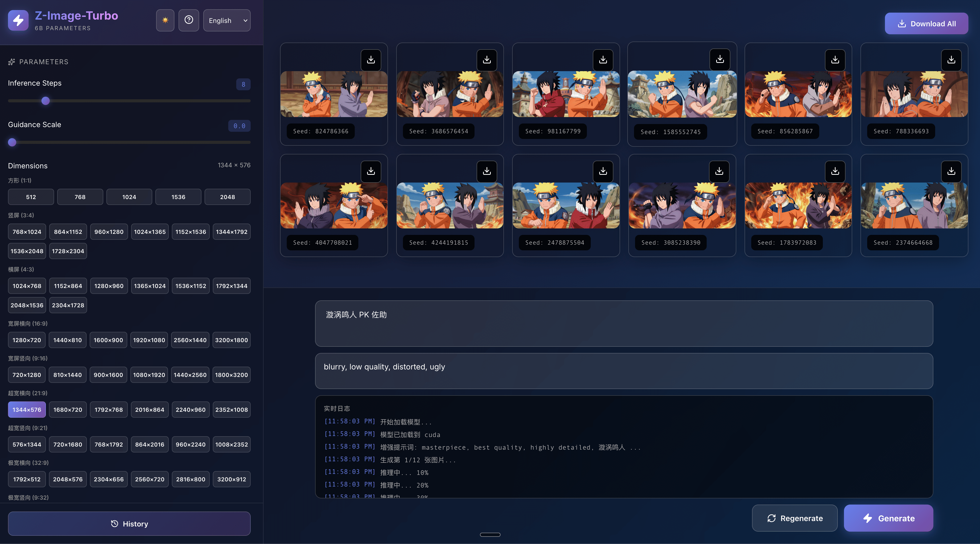The width and height of the screenshot is (980, 544).
Task: Download the image with seed 4047708021
Action: coord(370,171)
